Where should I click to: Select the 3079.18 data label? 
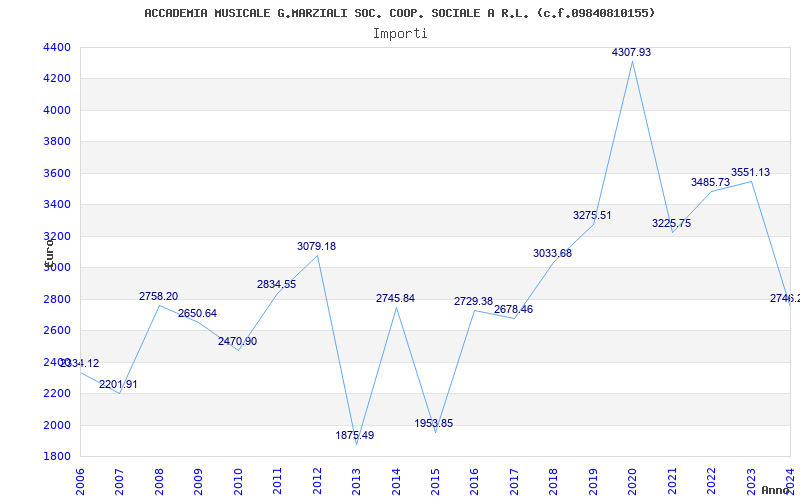click(316, 246)
